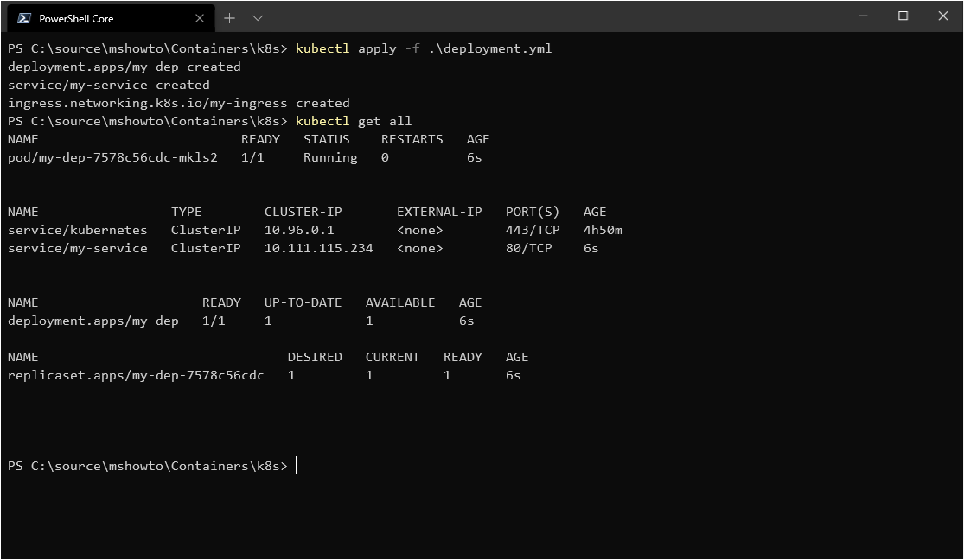
Task: Select the PowerShell Core tab
Action: tap(111, 18)
